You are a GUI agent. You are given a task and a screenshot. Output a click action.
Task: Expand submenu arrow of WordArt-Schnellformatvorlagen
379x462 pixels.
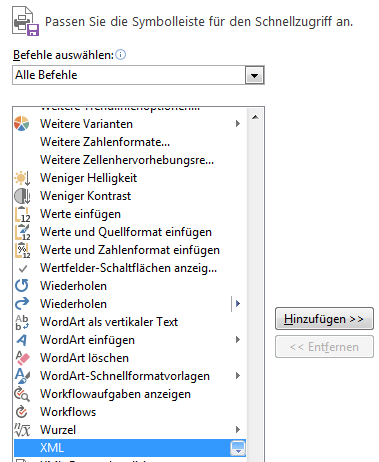(x=238, y=376)
